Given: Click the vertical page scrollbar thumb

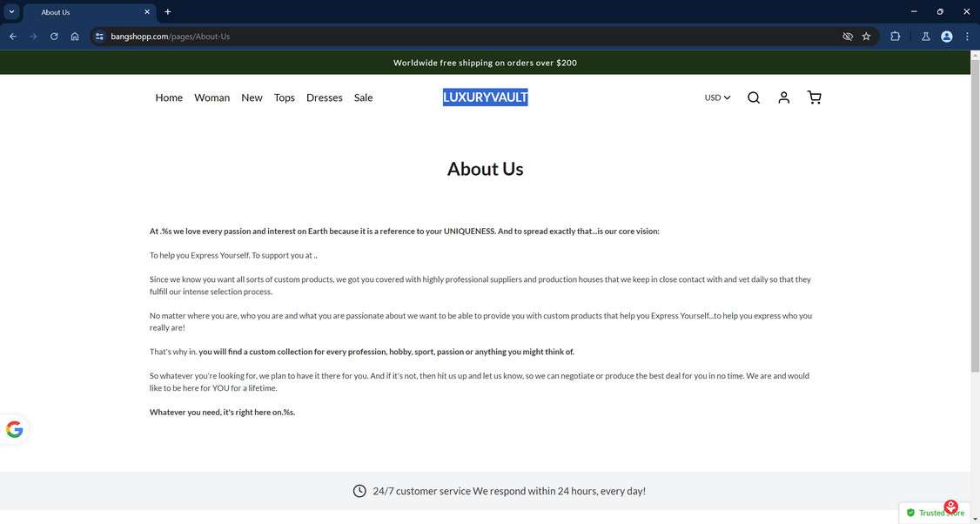Looking at the screenshot, I should (x=975, y=216).
